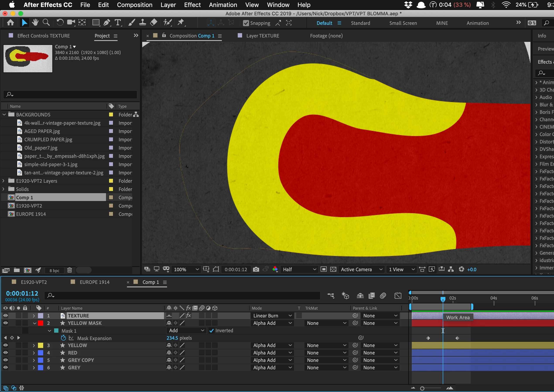Open the Animation menu
This screenshot has height=392, width=554.
point(223,5)
